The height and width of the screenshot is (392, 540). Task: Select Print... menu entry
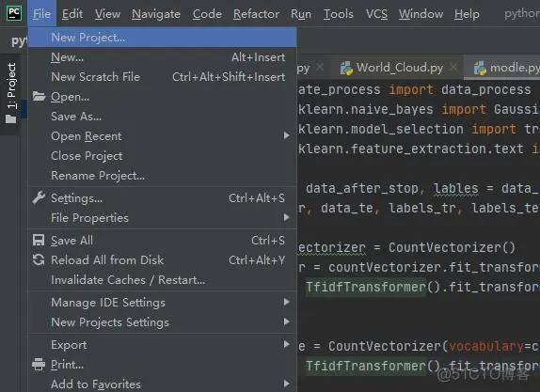pyautogui.click(x=162, y=365)
